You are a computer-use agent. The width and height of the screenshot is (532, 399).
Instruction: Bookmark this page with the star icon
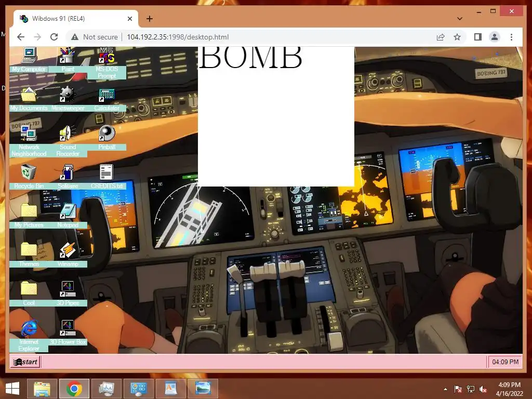pyautogui.click(x=457, y=37)
